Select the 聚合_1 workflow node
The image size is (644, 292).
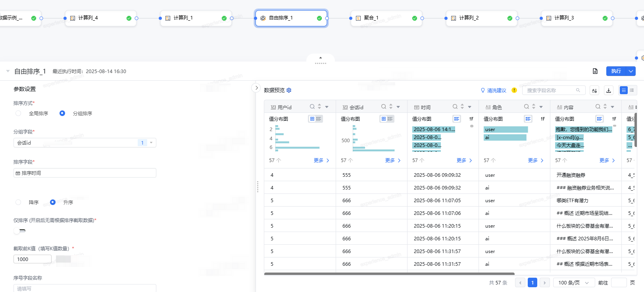coord(383,18)
